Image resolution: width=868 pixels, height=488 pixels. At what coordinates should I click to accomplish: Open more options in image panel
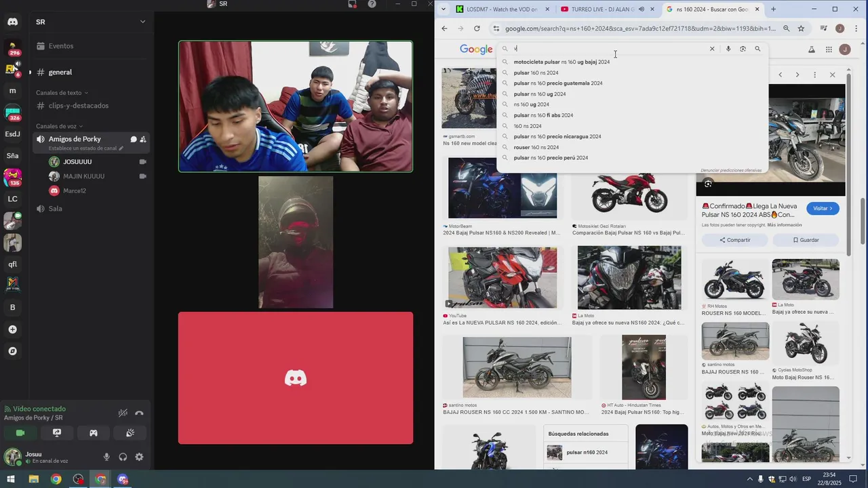[815, 75]
